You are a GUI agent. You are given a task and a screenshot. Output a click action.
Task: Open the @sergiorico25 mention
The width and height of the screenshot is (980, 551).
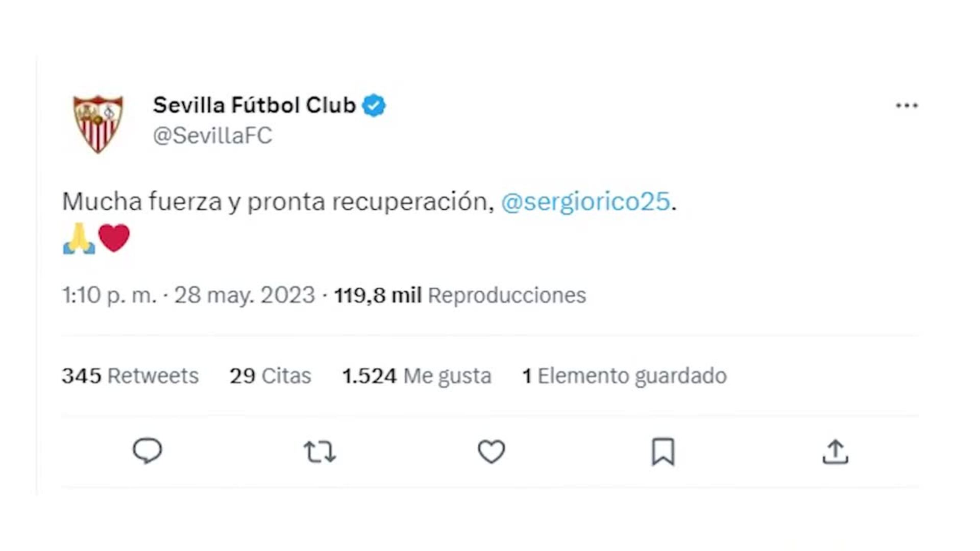(585, 202)
